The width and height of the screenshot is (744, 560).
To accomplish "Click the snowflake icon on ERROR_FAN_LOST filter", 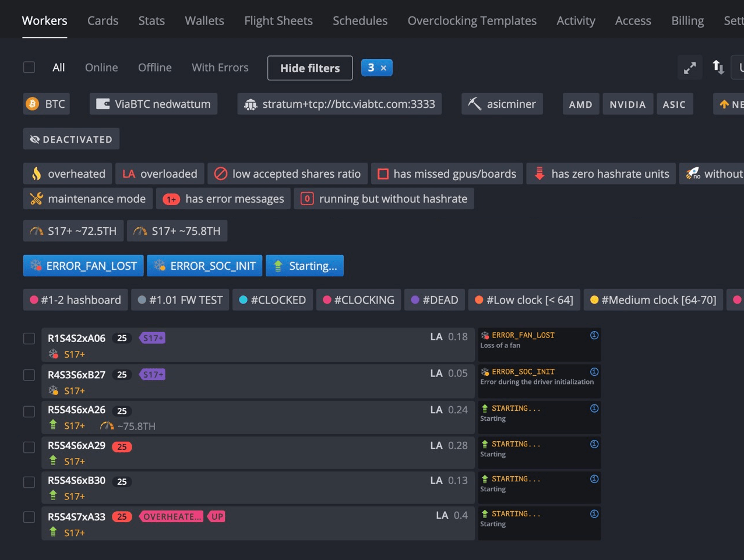I will tap(37, 265).
